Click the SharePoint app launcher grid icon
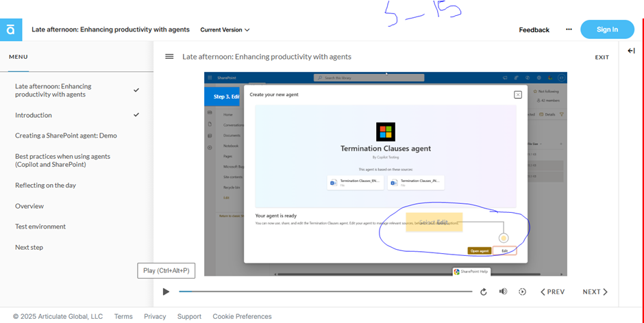This screenshot has width=644, height=323. point(210,77)
